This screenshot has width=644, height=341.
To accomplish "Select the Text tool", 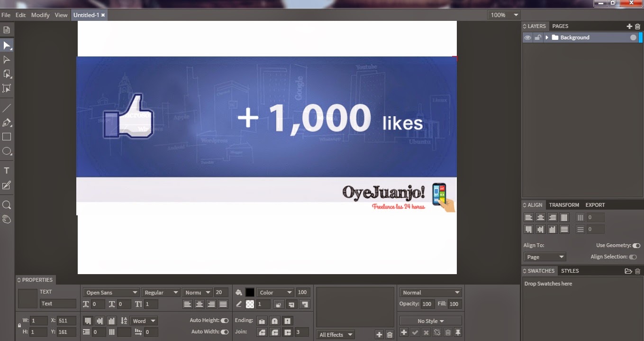I will point(7,171).
